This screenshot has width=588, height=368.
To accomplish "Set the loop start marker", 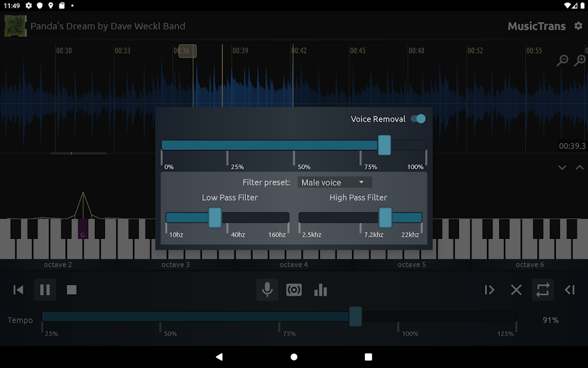I will 489,290.
